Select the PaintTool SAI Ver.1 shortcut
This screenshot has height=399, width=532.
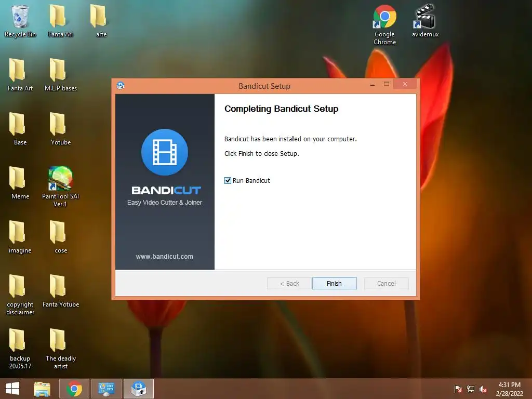point(60,187)
